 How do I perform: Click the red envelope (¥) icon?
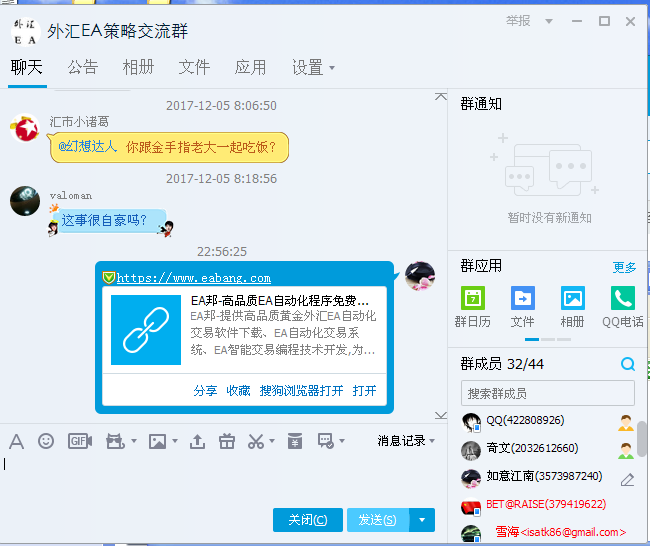pos(295,441)
